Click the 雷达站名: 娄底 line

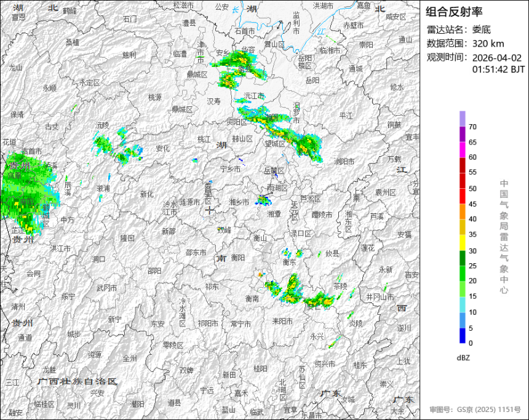click(458, 30)
